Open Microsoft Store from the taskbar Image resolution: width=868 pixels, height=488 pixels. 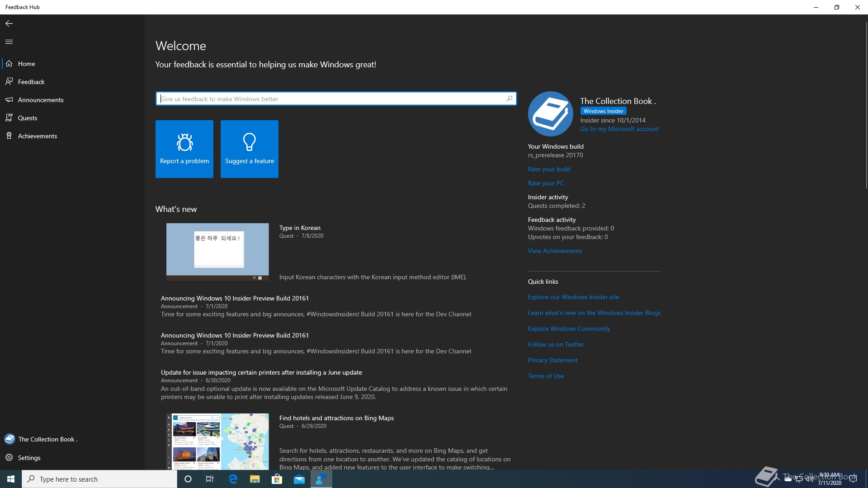pos(277,479)
